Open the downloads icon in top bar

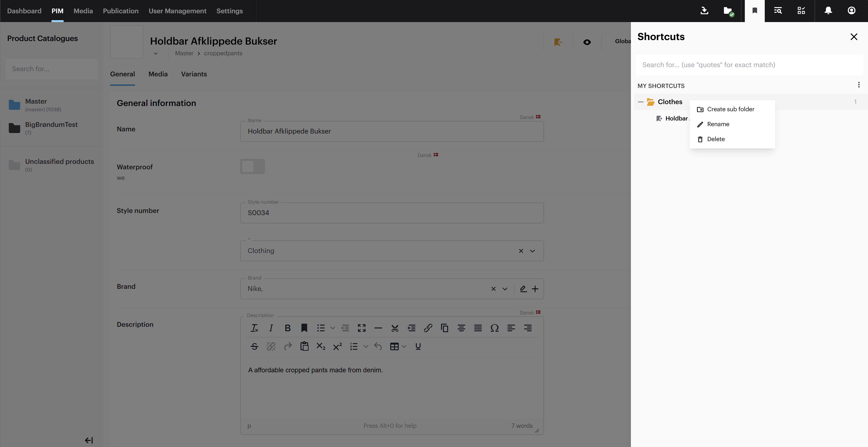704,11
